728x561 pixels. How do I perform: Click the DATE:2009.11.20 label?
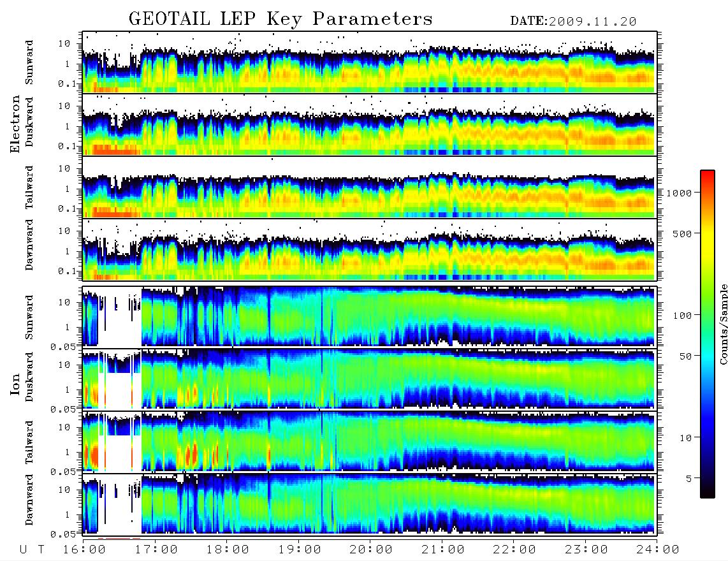point(573,22)
